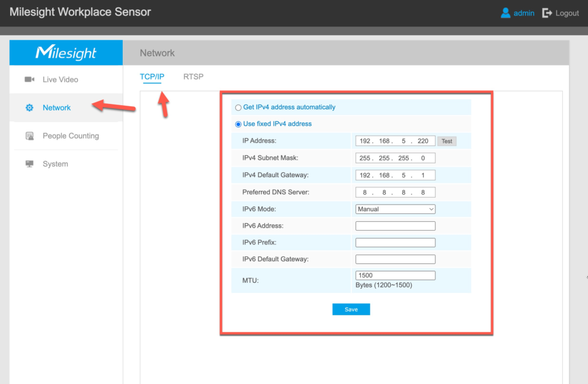588x384 pixels.
Task: Click the Milesight logo banner
Action: click(x=66, y=52)
